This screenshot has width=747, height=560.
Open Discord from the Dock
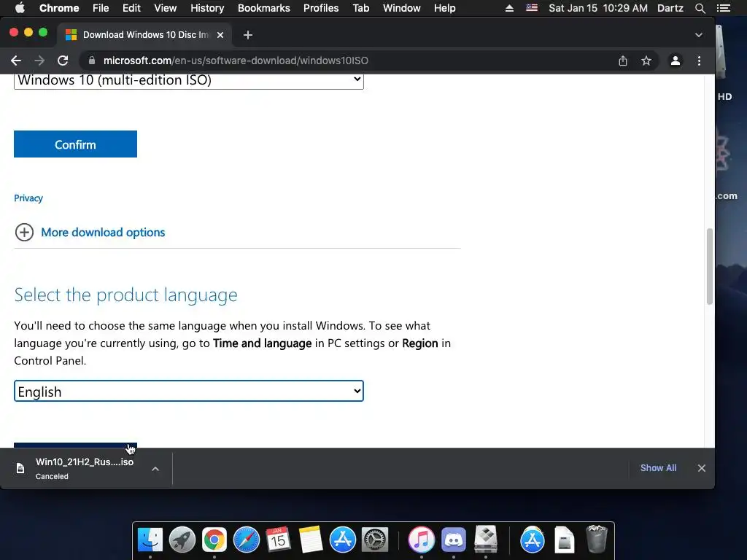click(x=454, y=540)
